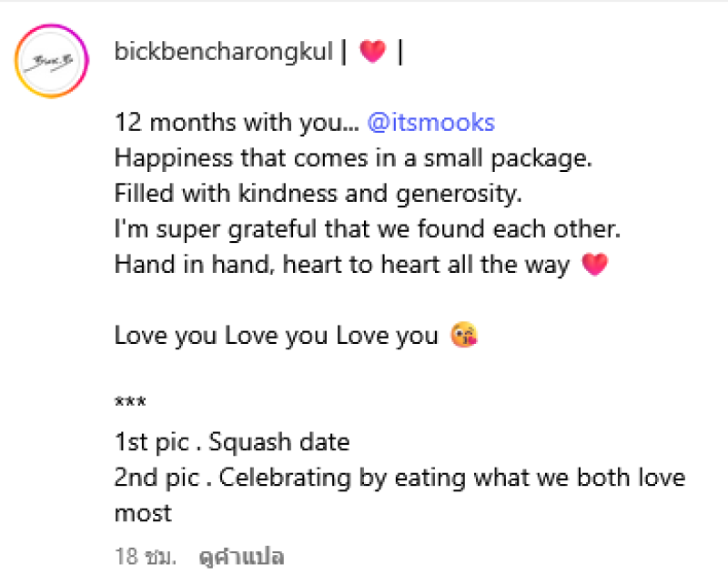Click the "2nd pic . Celebrating" caption line
Image resolution: width=728 pixels, height=585 pixels.
[399, 479]
